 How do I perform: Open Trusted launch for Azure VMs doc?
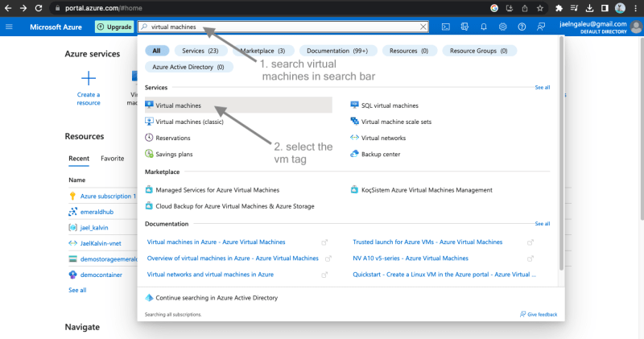pos(427,242)
